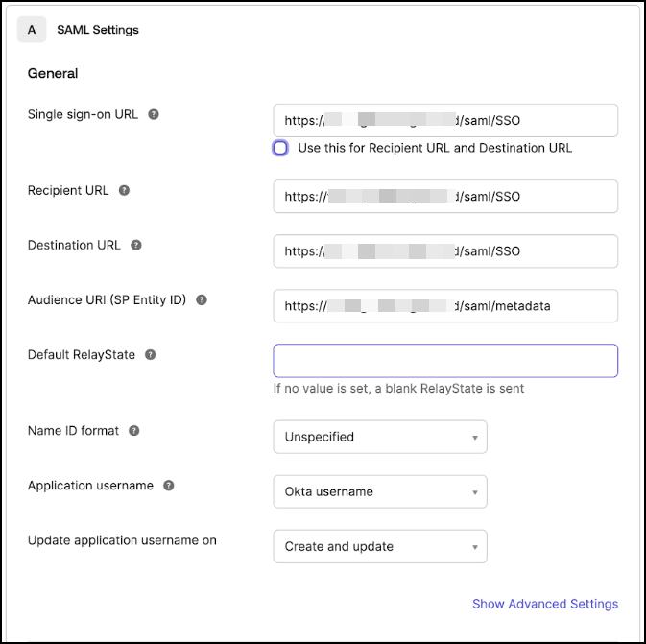Select the Destination URL input field

point(445,250)
